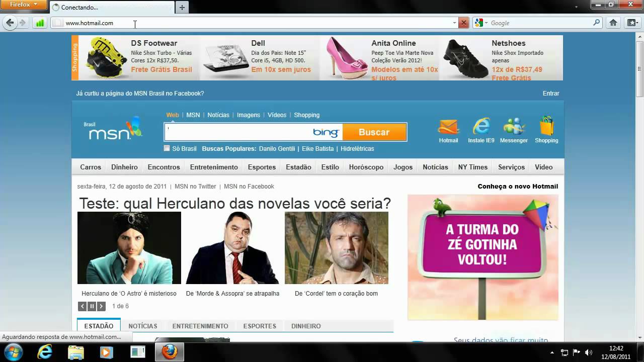
Task: Switch to the ESTADÃO tab
Action: [99, 326]
